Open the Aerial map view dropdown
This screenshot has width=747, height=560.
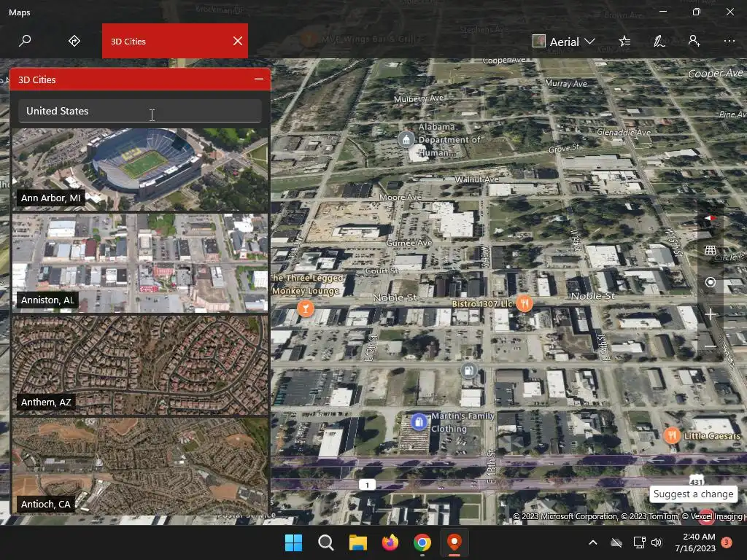click(x=564, y=42)
